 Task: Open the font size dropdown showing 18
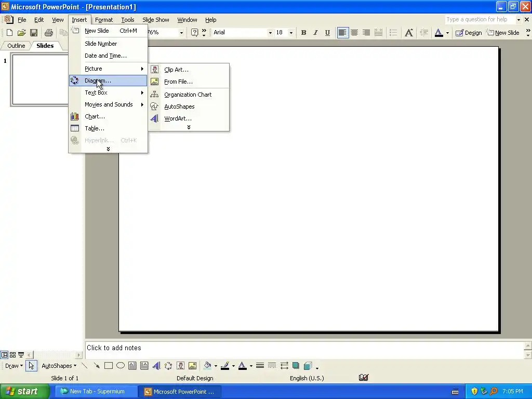tap(291, 33)
